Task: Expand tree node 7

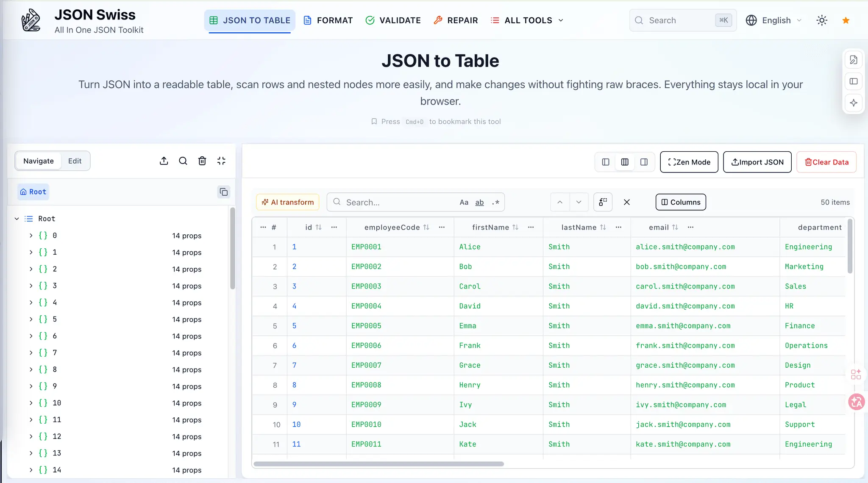Action: pyautogui.click(x=31, y=353)
